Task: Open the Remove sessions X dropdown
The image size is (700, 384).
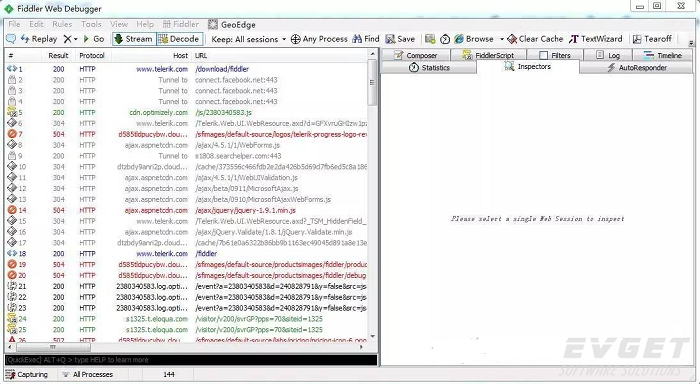Action: (x=71, y=39)
